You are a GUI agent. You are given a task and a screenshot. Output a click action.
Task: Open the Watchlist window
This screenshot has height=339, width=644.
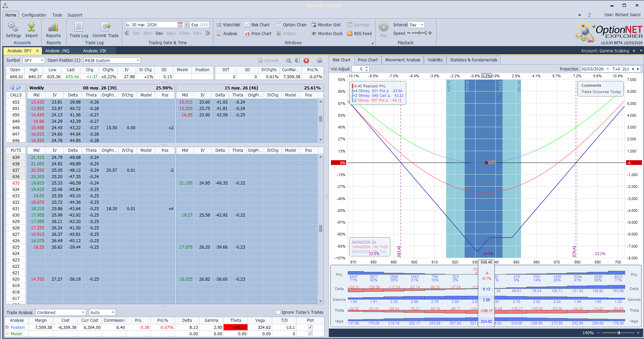228,25
